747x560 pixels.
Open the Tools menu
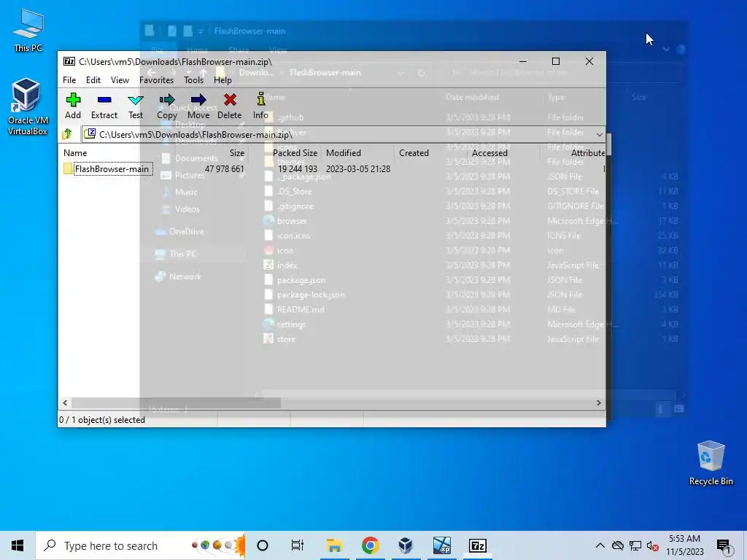[x=193, y=80]
